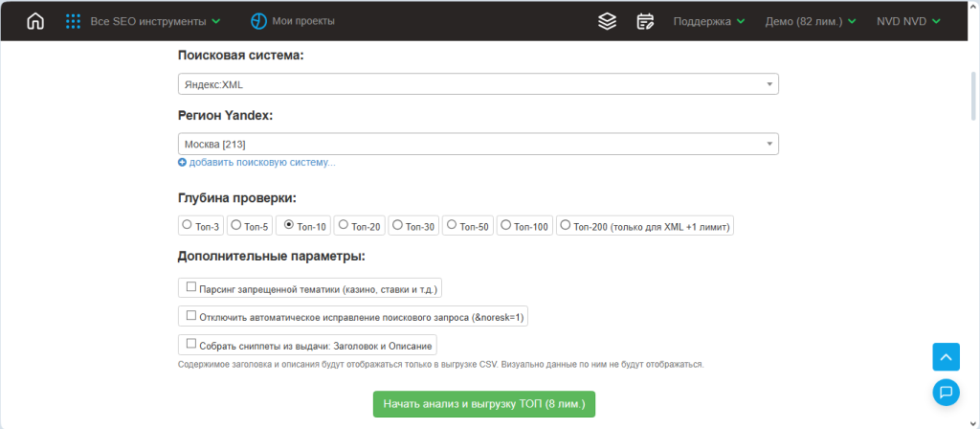Choose the Топ-50 depth option

tap(453, 226)
